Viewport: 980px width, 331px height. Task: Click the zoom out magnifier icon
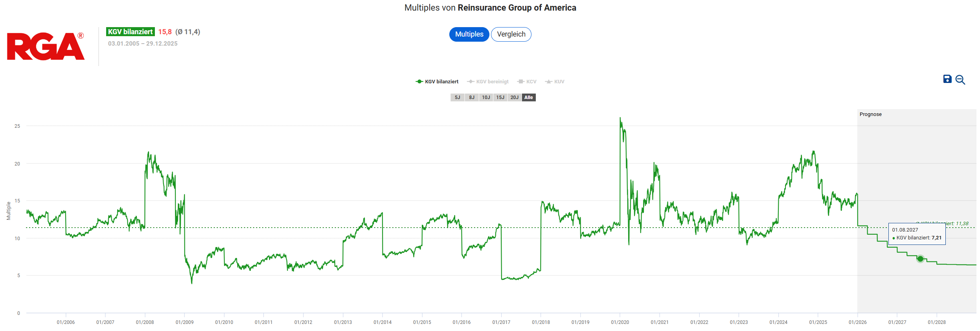click(x=960, y=80)
